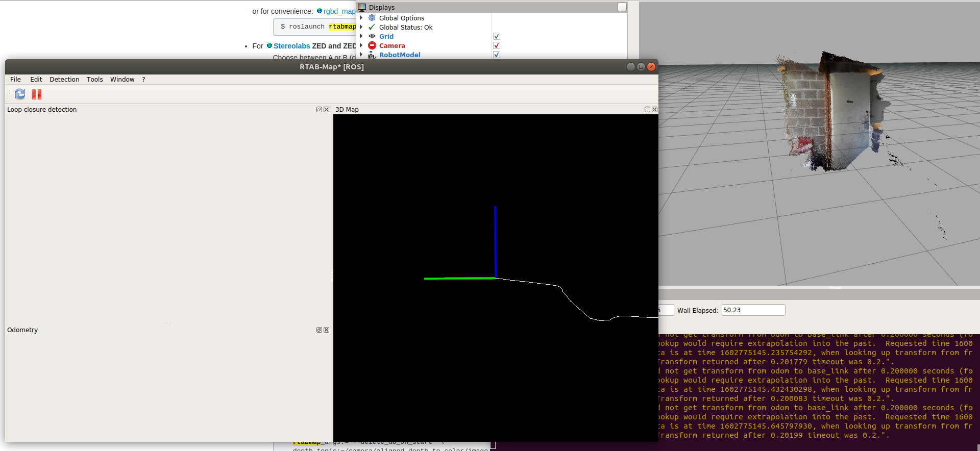Screen dimensions: 980x451
Task: Click the red pause icon in RTAB-Map toolbar
Action: tap(36, 94)
